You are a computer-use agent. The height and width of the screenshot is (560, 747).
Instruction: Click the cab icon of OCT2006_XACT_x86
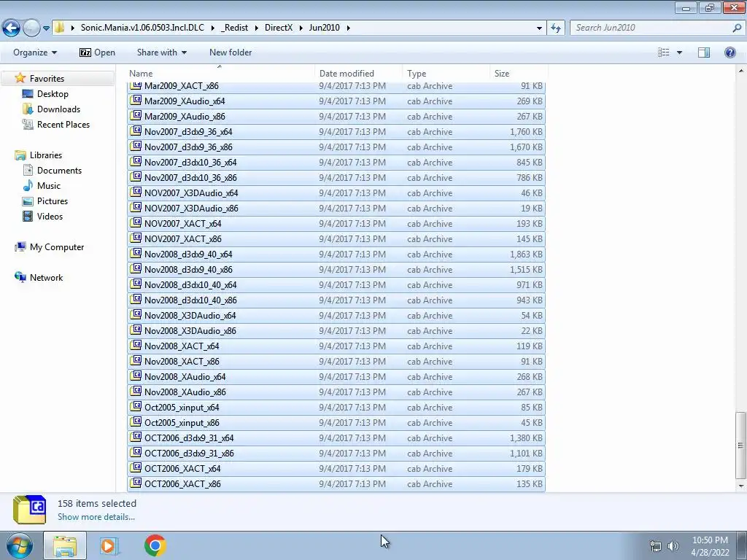(136, 483)
